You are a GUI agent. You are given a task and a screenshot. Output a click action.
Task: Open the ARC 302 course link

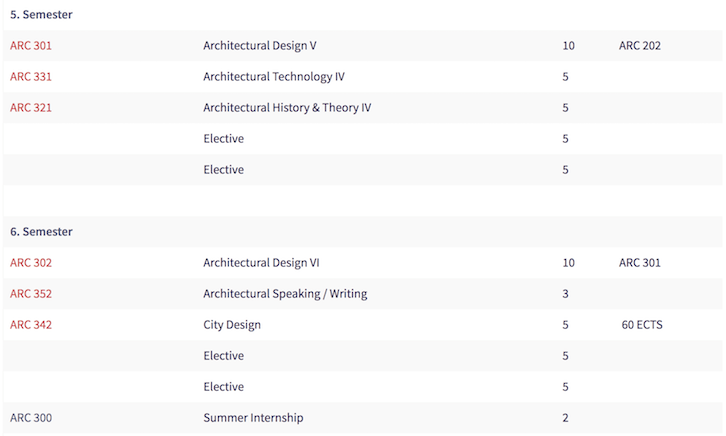[31, 263]
